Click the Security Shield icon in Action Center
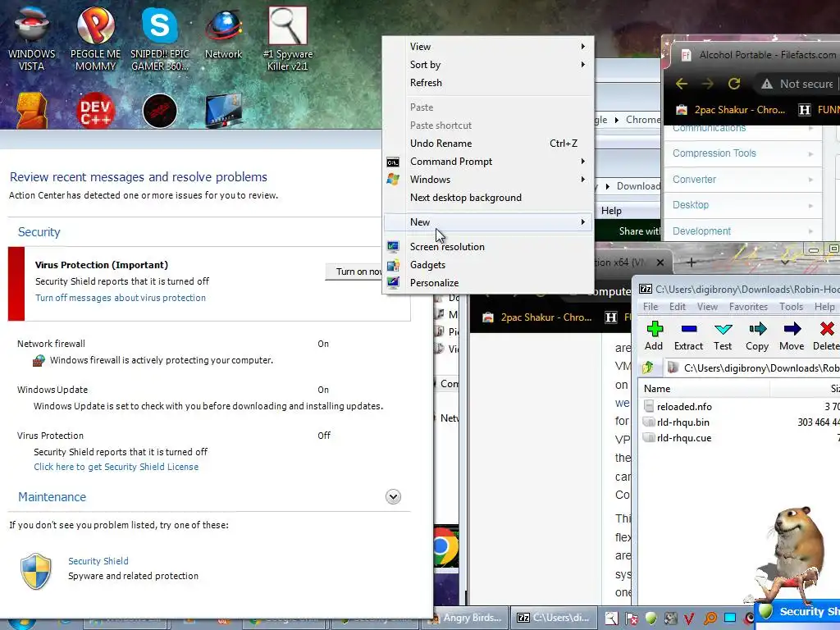 pos(36,571)
